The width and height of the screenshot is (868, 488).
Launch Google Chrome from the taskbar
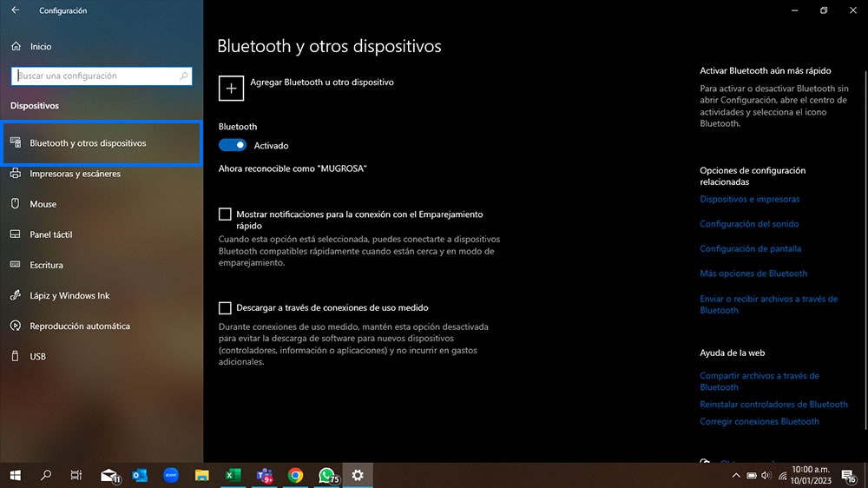click(x=295, y=475)
